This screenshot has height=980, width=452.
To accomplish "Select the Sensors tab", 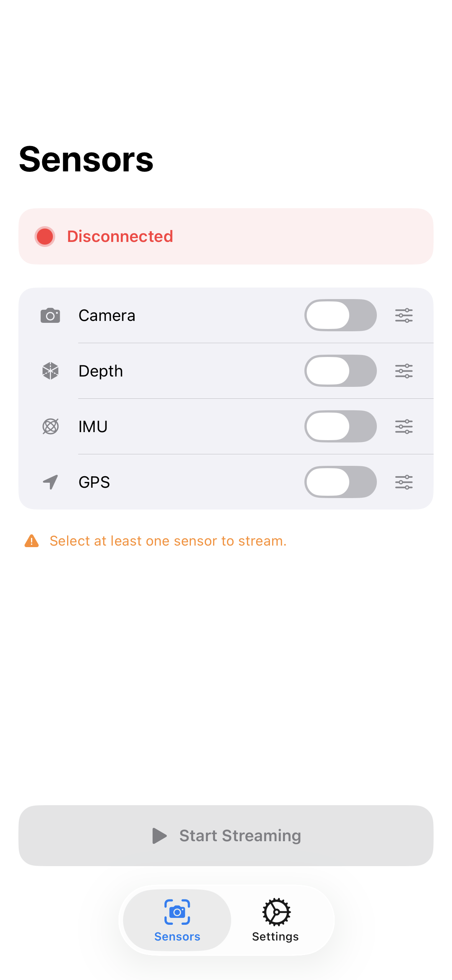I will (177, 919).
